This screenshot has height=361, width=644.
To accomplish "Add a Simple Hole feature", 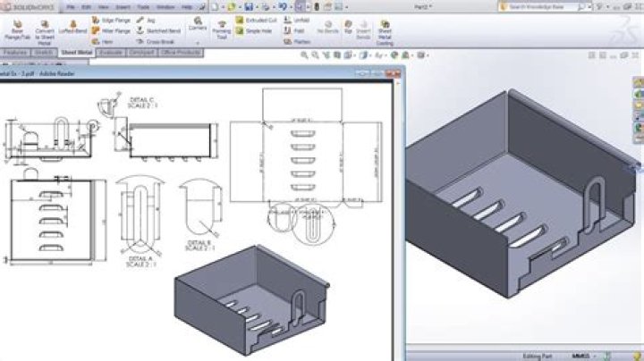I will (x=254, y=30).
